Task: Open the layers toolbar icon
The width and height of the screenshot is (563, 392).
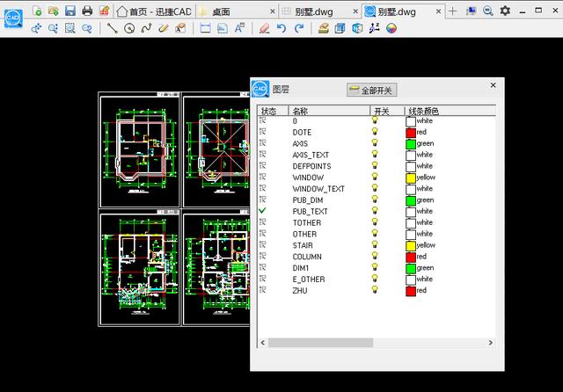Action: [x=324, y=28]
